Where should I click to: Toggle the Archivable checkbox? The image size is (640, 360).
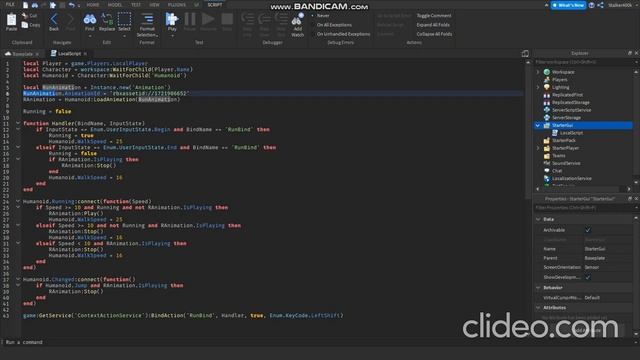[588, 230]
